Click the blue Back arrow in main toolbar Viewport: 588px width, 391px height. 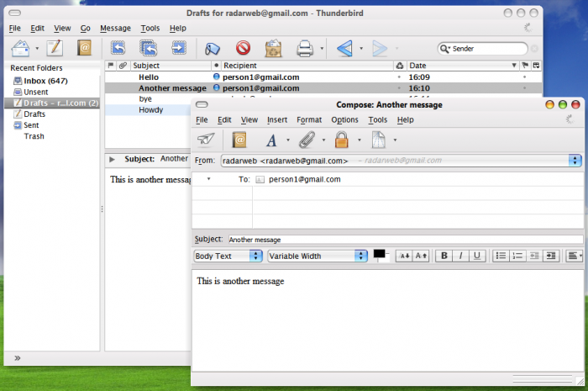pos(344,49)
